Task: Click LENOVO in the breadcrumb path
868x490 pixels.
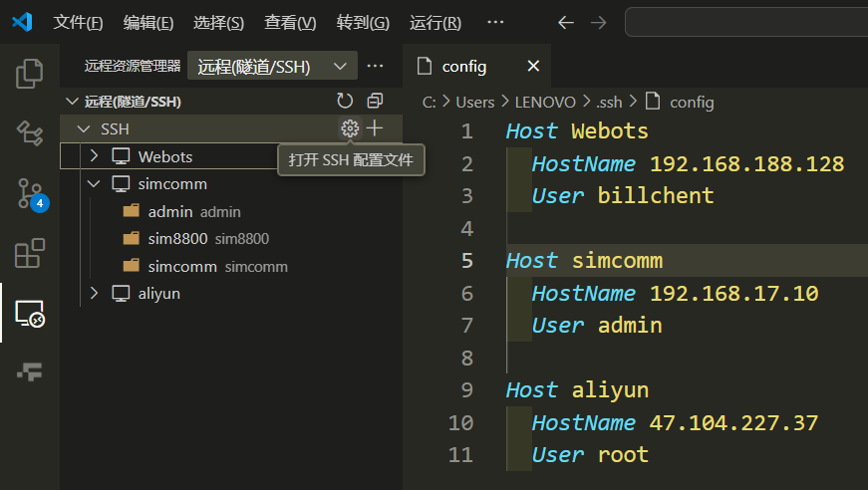Action: click(x=545, y=103)
